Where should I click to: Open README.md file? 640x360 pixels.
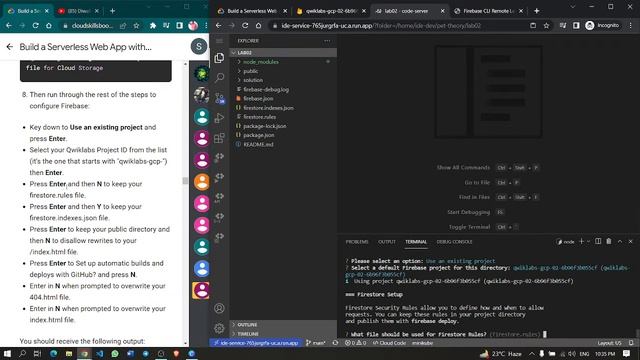coord(258,144)
